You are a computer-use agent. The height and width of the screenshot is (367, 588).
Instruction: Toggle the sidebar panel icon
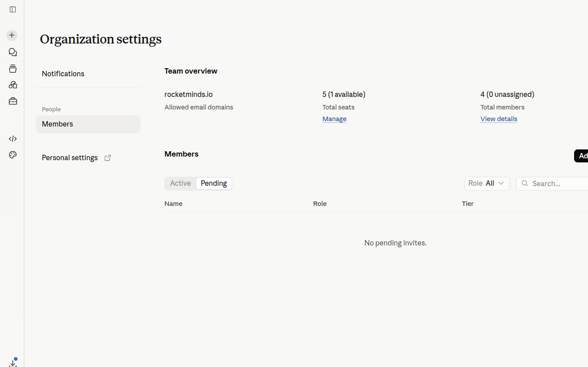coord(13,9)
